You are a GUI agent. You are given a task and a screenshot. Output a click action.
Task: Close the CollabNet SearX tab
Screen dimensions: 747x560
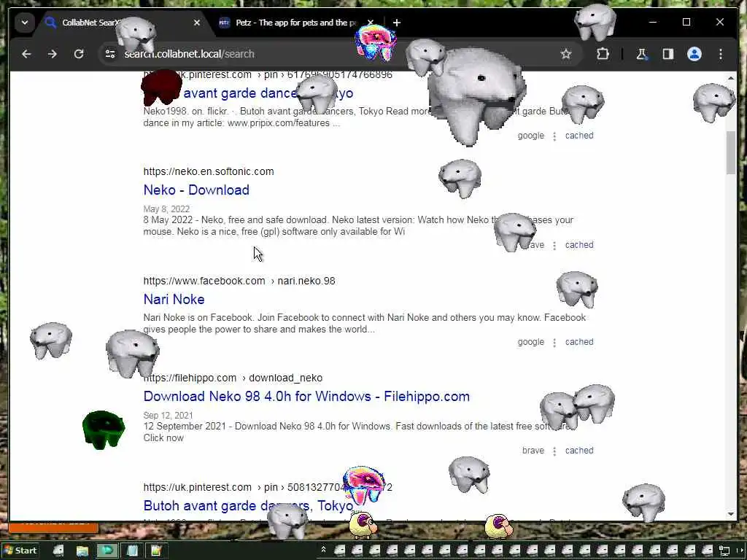(x=197, y=23)
